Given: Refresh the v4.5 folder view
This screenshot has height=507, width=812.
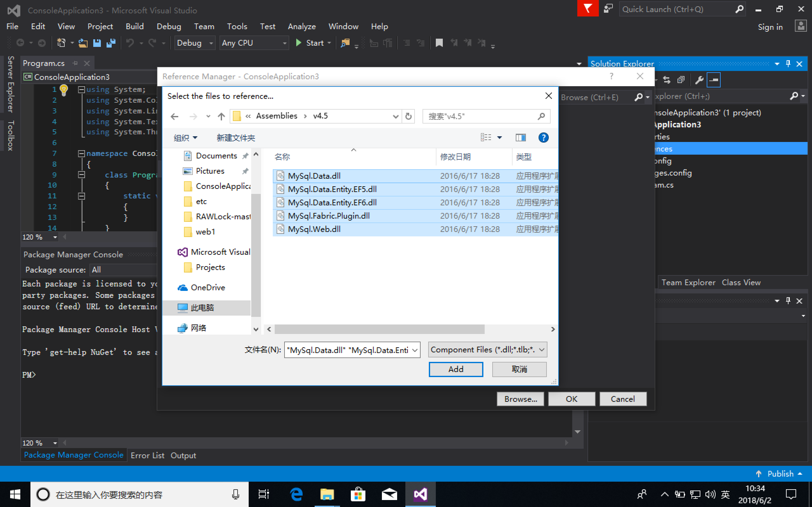Looking at the screenshot, I should (x=408, y=116).
